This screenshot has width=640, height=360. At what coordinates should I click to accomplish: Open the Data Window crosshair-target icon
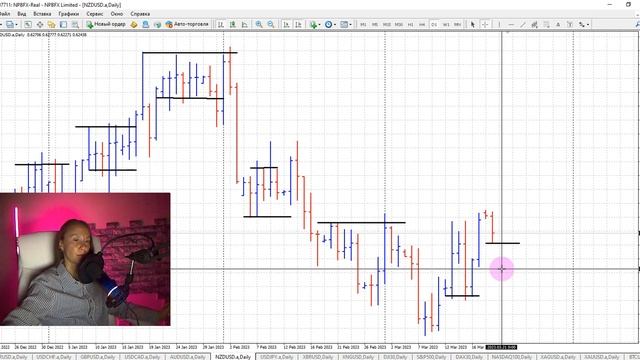[40, 24]
